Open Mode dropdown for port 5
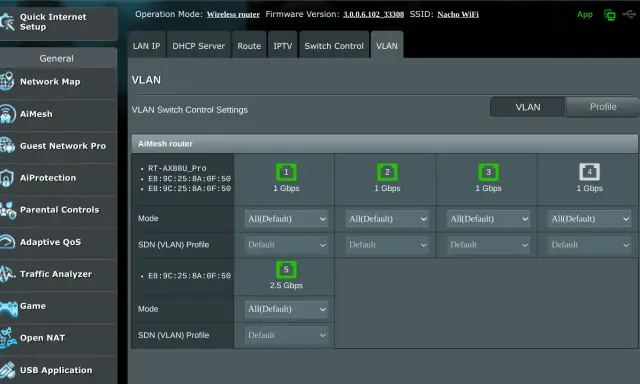This screenshot has width=640, height=384. click(x=287, y=309)
